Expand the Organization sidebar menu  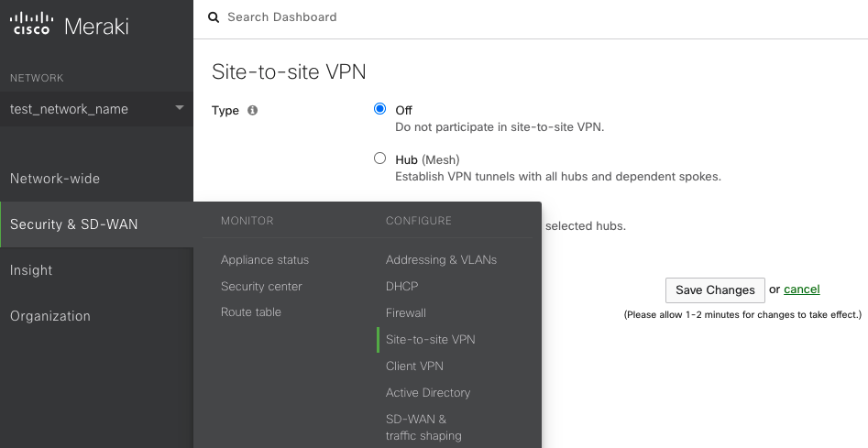50,316
